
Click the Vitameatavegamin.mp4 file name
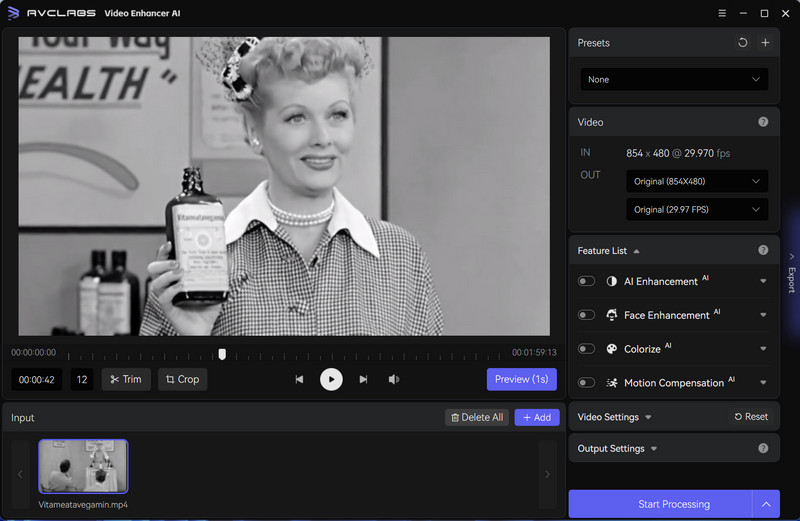83,505
